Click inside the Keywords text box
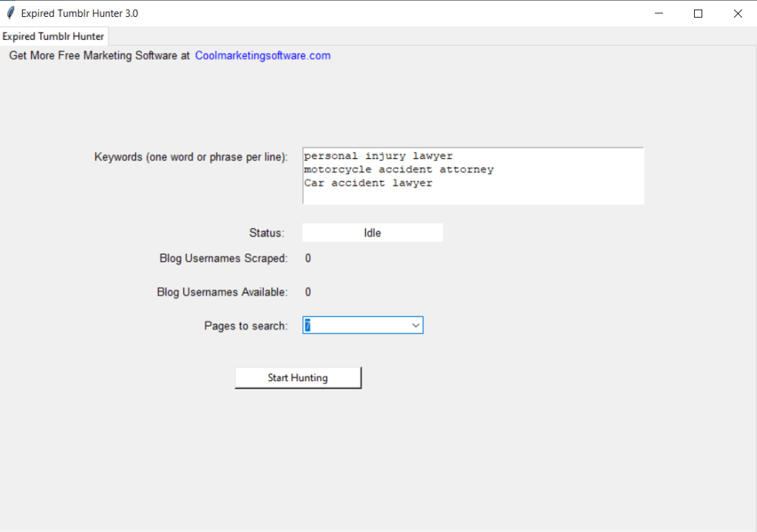 click(473, 176)
